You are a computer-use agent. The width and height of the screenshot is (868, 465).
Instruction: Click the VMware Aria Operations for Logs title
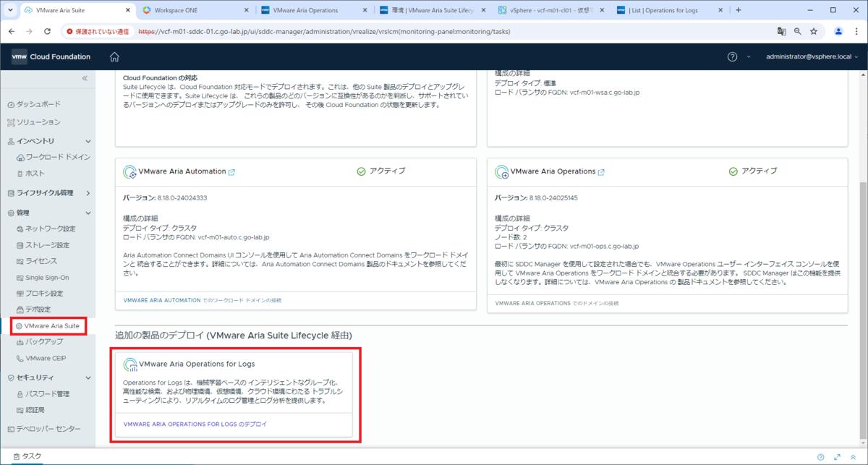[x=196, y=364]
